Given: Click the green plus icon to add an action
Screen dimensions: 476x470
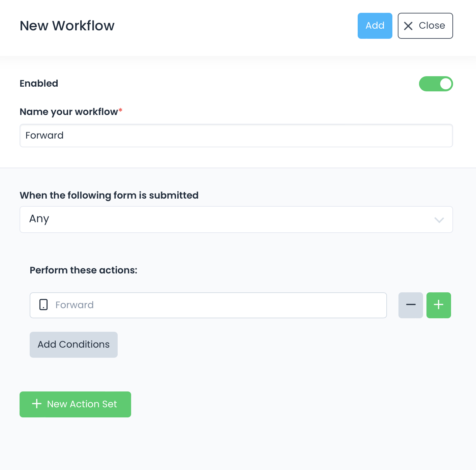Looking at the screenshot, I should tap(438, 305).
